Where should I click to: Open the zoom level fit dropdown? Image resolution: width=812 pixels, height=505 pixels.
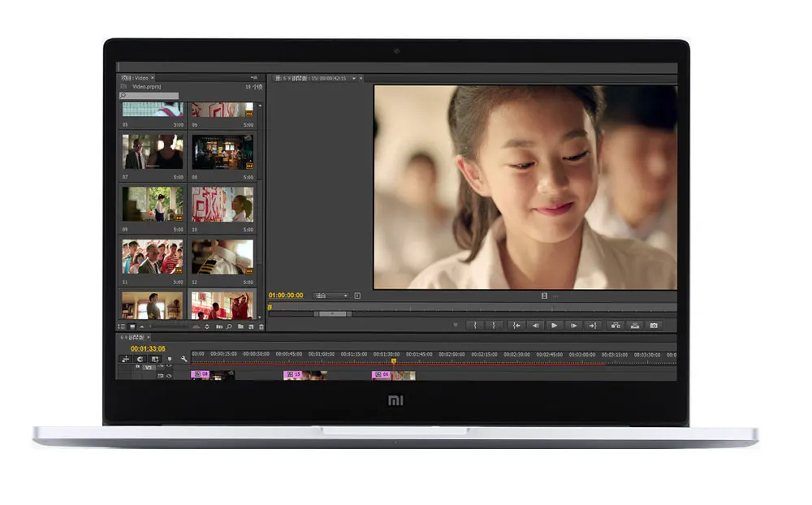tap(331, 296)
